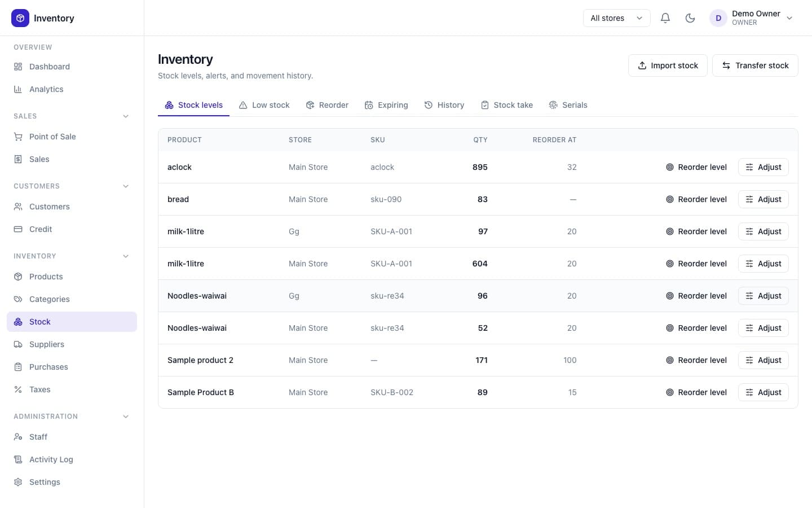Click the Purchases clipboard icon
The image size is (812, 508).
pyautogui.click(x=18, y=367)
